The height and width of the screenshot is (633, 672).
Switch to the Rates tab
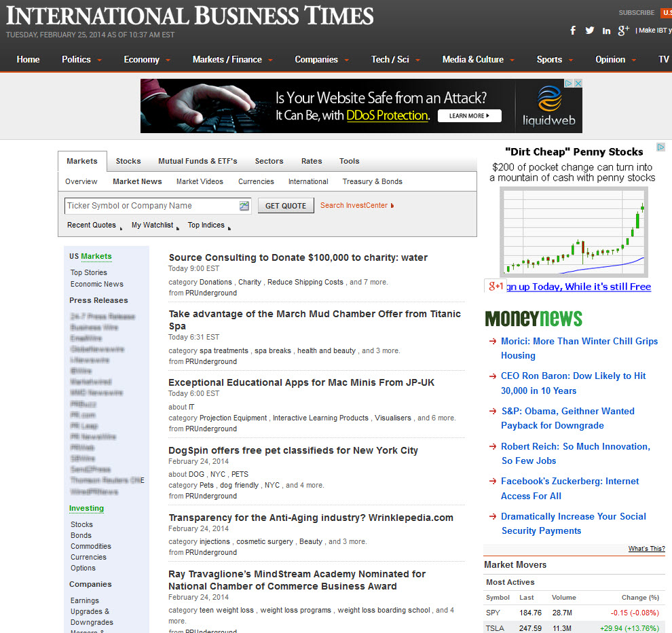tap(312, 161)
